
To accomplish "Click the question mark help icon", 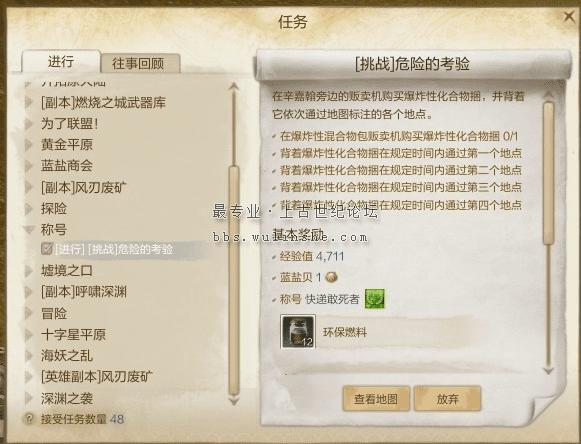I will point(29,419).
